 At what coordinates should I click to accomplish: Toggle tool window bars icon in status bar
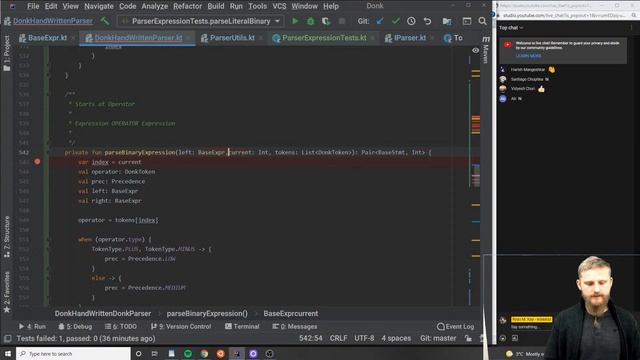click(7, 338)
